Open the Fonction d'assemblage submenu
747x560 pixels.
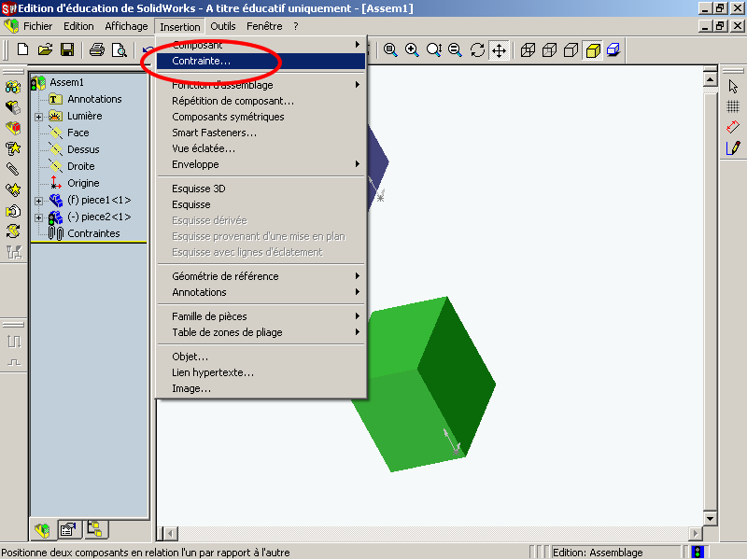click(x=261, y=85)
